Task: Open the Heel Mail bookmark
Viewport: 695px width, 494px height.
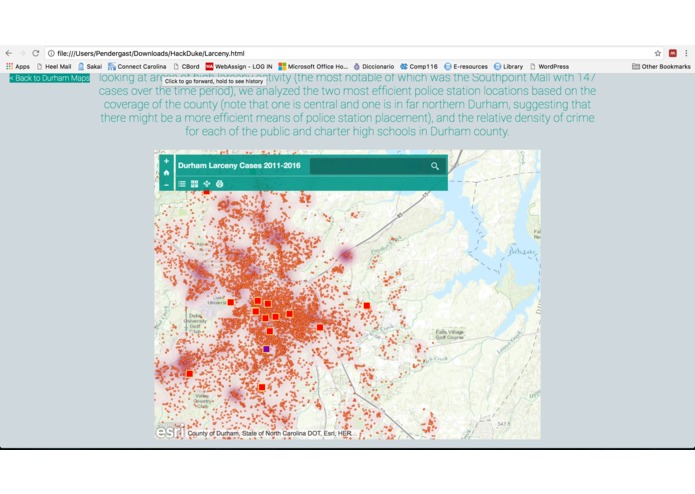Action: [x=54, y=66]
